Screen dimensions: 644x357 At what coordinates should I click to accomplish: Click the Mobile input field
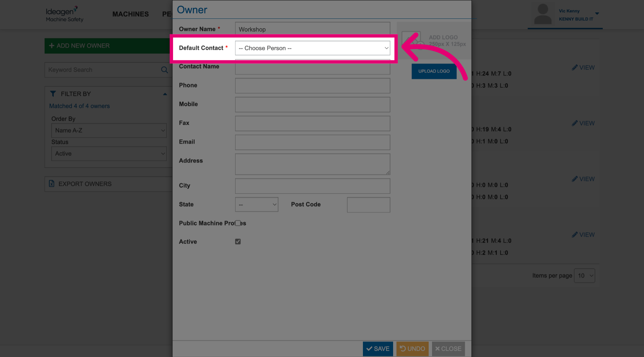312,104
